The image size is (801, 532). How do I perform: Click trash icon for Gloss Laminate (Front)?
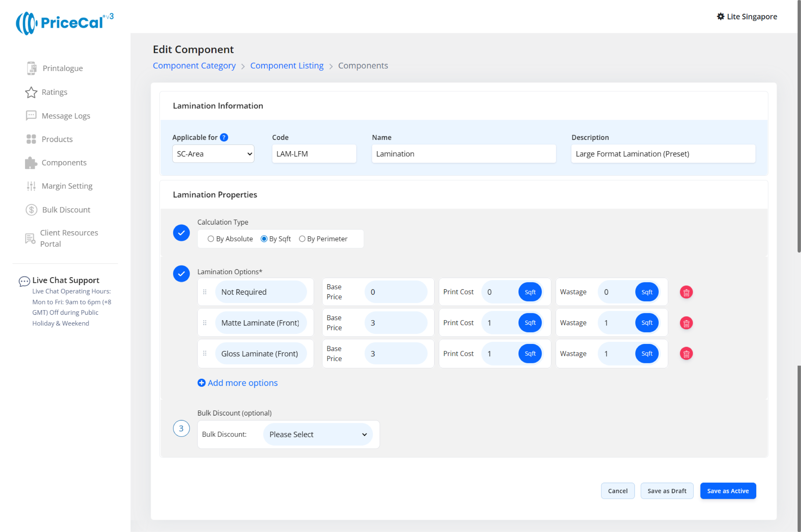(686, 354)
